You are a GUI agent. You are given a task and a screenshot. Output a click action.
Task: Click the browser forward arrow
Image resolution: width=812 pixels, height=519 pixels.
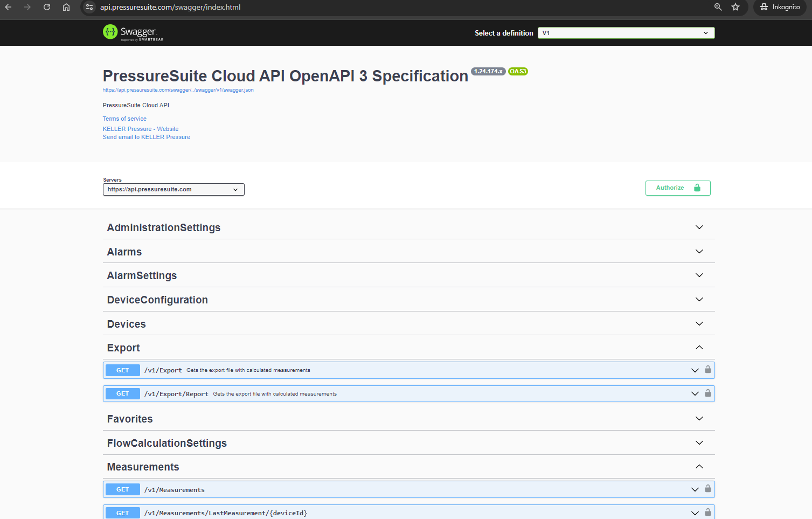click(27, 7)
